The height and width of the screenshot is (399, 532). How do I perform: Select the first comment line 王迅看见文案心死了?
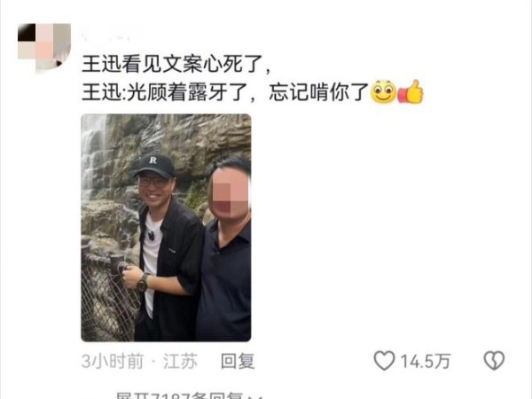click(x=176, y=64)
